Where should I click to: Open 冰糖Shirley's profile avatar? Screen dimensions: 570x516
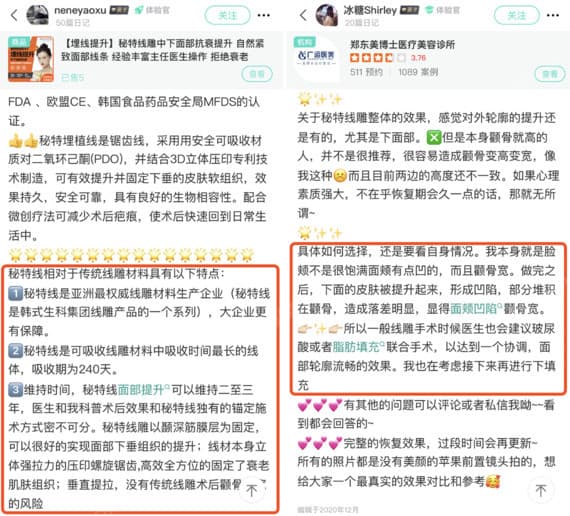[x=326, y=15]
